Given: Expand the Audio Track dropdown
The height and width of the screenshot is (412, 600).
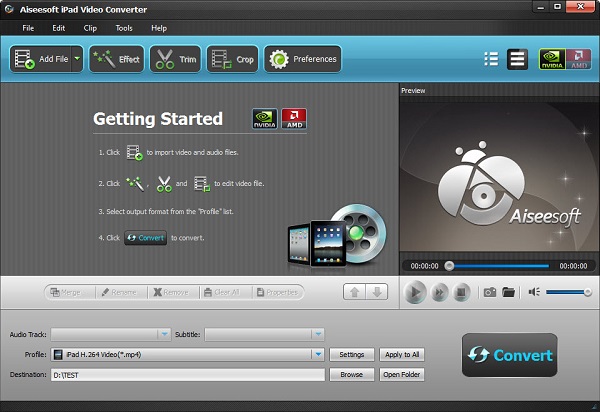Looking at the screenshot, I should pos(164,334).
